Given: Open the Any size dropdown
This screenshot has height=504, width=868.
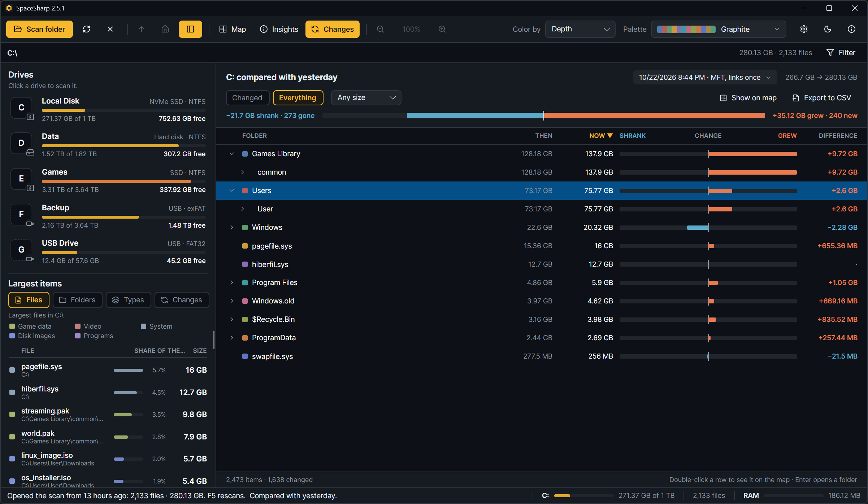Looking at the screenshot, I should click(x=366, y=98).
